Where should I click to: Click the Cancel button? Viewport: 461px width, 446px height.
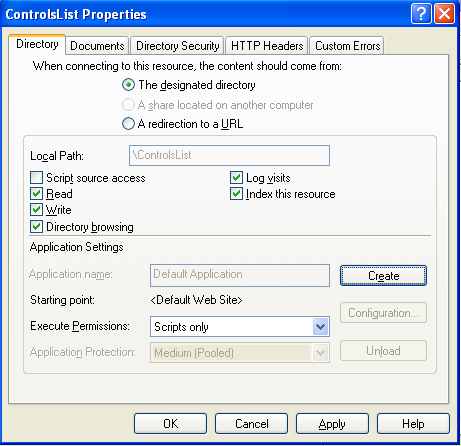251,424
